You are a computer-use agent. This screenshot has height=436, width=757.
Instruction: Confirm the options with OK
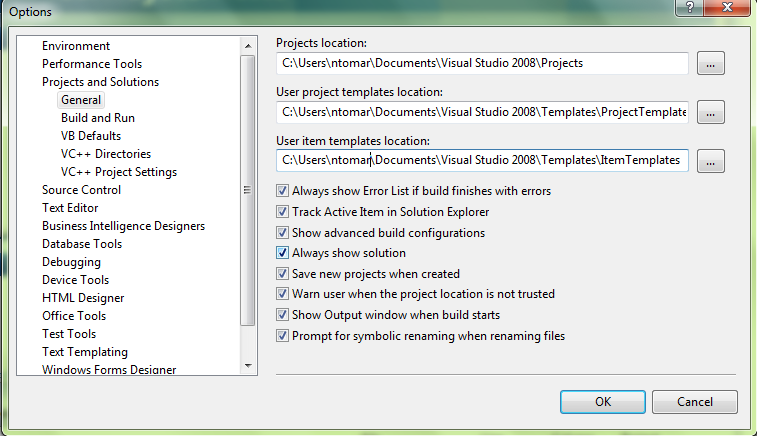[x=602, y=401]
